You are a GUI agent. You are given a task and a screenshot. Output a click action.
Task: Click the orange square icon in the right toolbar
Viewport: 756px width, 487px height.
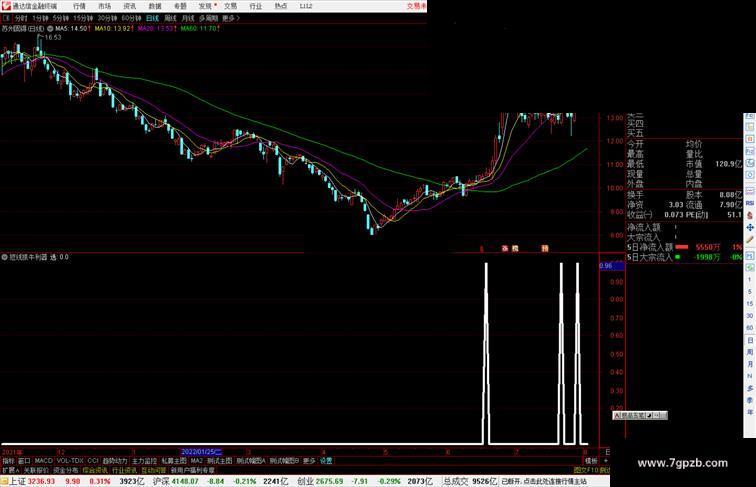tap(750, 139)
